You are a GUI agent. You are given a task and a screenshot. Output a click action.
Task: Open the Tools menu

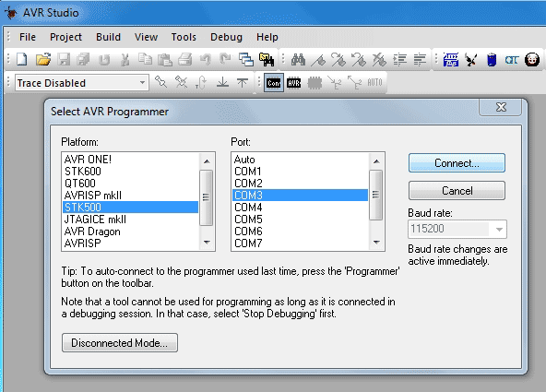(x=184, y=37)
